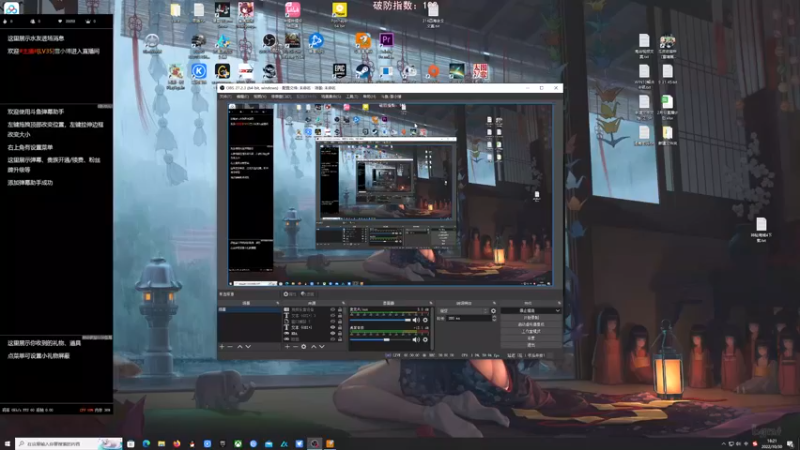Open Settings button in OBS Controls
Viewport: 800px width, 450px height.
[x=531, y=338]
